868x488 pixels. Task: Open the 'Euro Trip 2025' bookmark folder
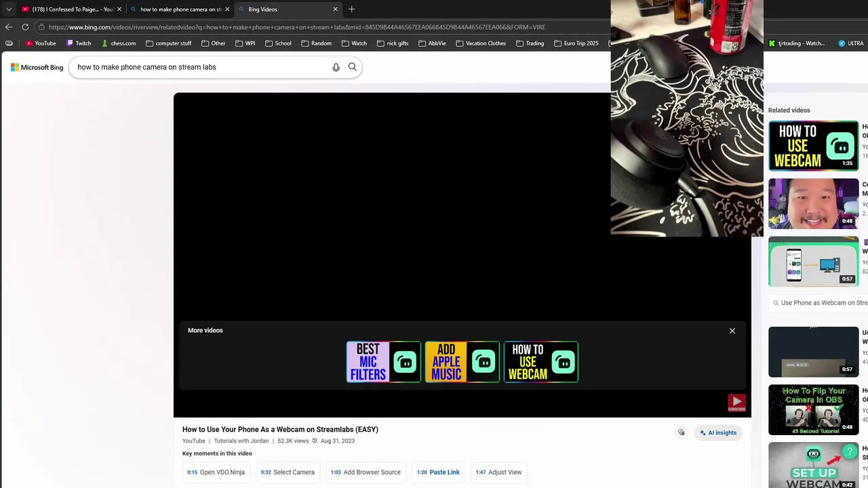point(576,43)
